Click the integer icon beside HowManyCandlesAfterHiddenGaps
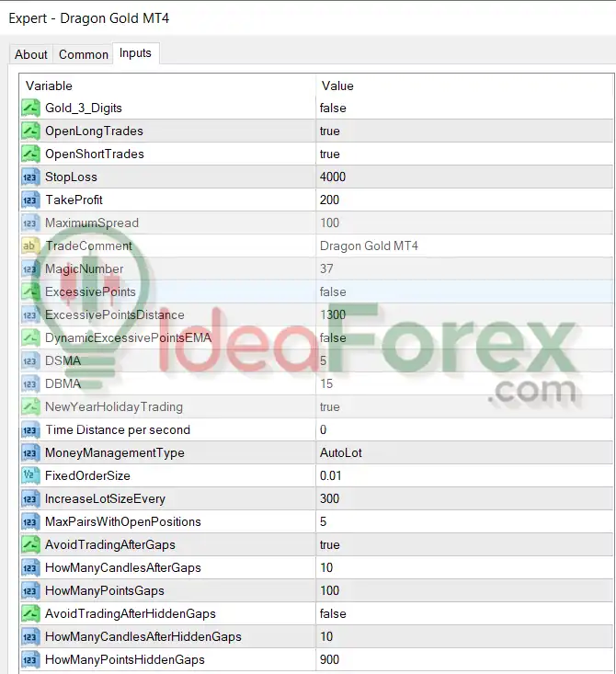The image size is (616, 674). (x=30, y=637)
